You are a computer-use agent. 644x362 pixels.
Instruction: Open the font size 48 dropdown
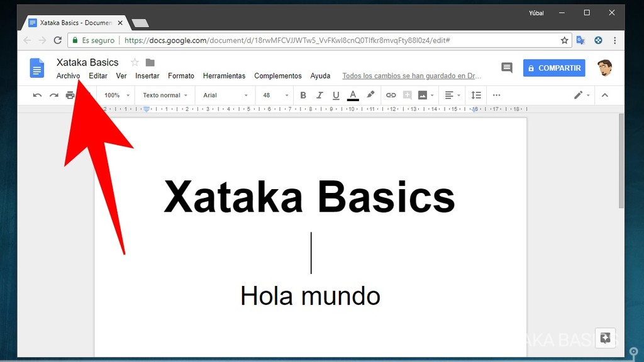point(275,96)
